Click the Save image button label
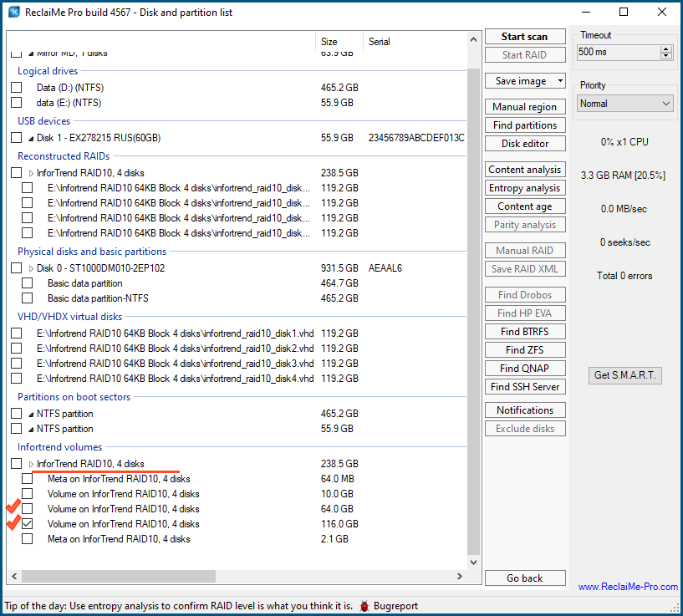 pyautogui.click(x=521, y=81)
